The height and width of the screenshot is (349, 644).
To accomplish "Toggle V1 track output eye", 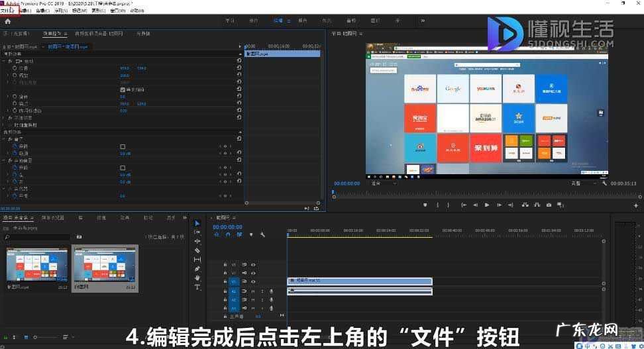I will (x=253, y=281).
